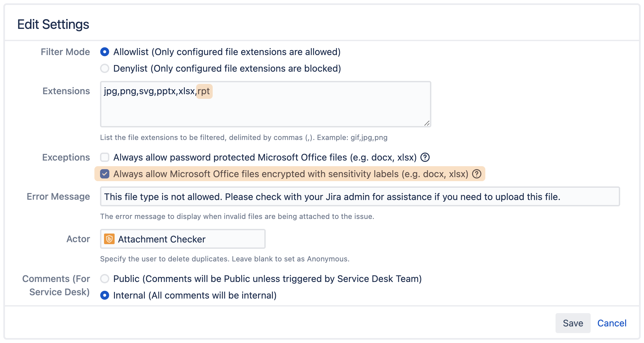Click the Filter Mode field label
Viewport: 644px width, 343px height.
click(x=65, y=52)
